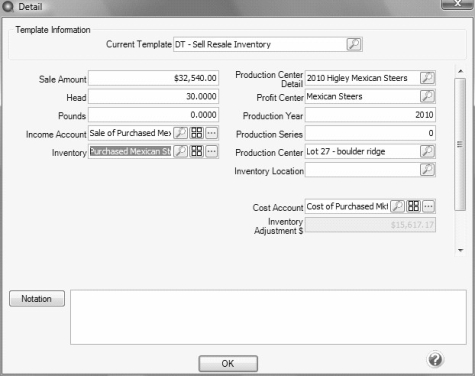Open Current Template lookup magnifier
The width and height of the screenshot is (475, 376).
[x=354, y=44]
